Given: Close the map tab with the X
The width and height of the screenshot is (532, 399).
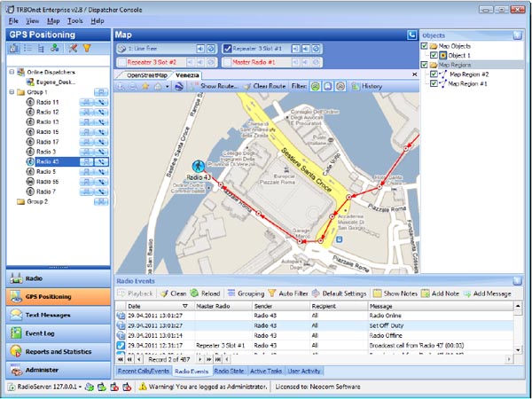Looking at the screenshot, I should tap(414, 74).
